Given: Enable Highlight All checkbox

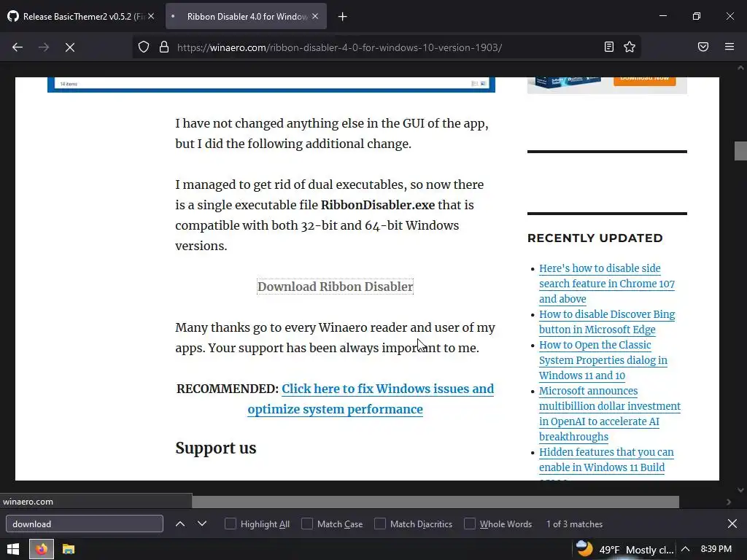Looking at the screenshot, I should coord(230,524).
